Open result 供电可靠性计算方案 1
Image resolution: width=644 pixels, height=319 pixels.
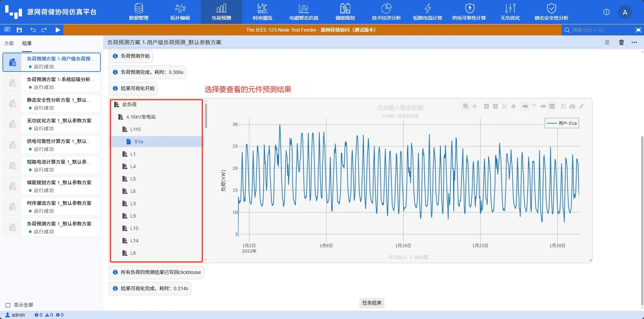click(52, 145)
